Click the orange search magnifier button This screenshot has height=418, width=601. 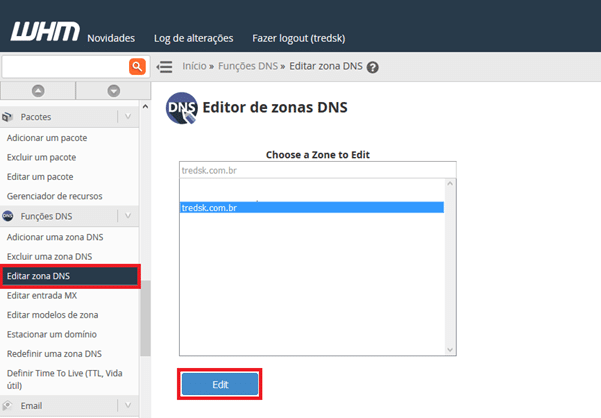point(137,67)
